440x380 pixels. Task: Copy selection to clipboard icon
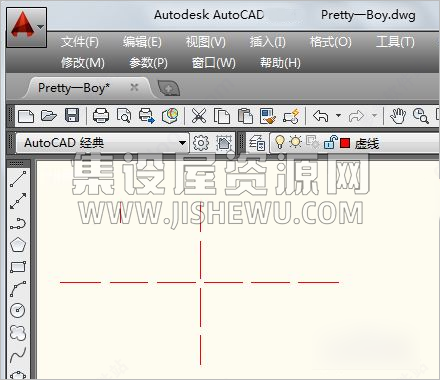point(222,116)
